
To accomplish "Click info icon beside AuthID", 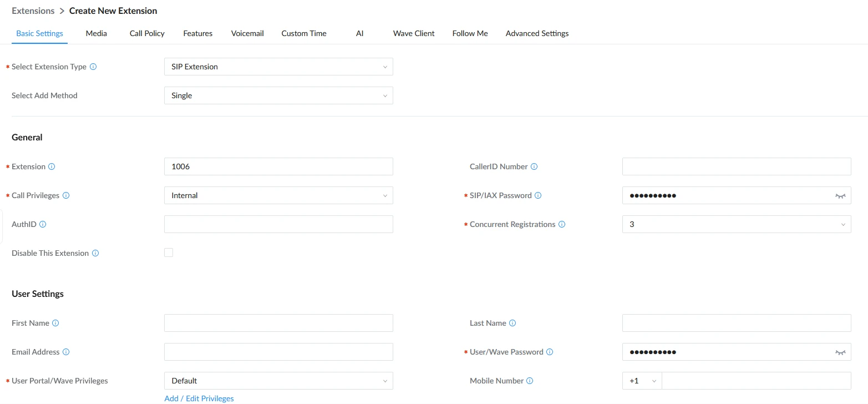I will point(43,224).
